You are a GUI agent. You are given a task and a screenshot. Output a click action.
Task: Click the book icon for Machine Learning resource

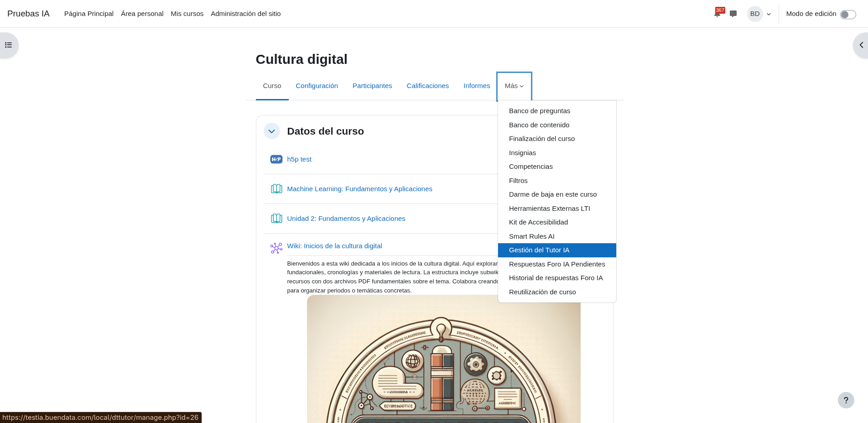point(276,188)
